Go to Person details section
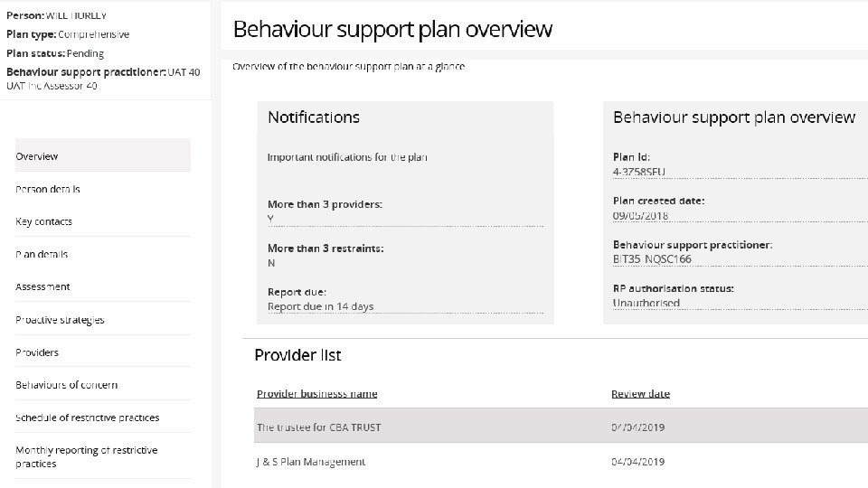This screenshot has height=488, width=868. pos(48,189)
